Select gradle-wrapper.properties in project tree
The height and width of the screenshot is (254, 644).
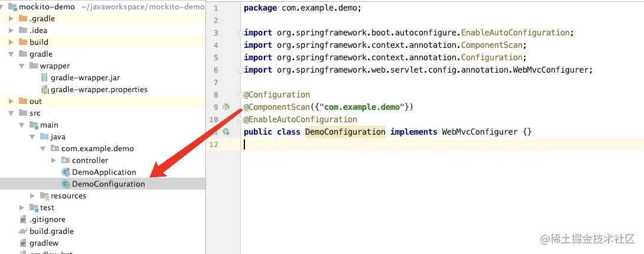(x=99, y=90)
